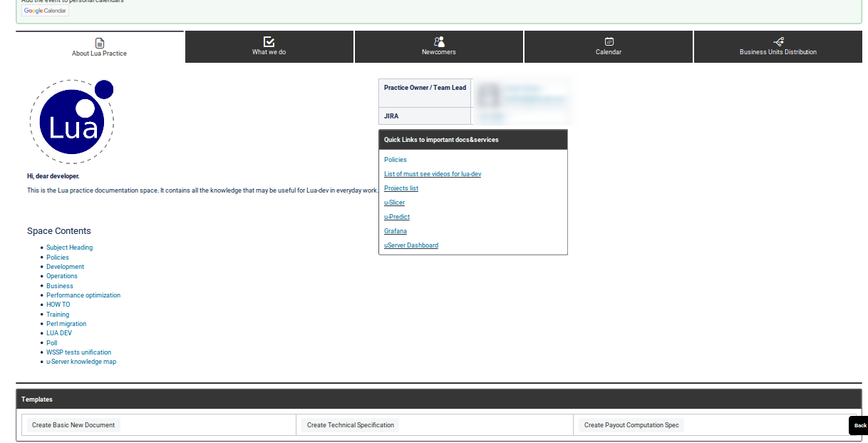Screen dimensions: 868x443
Task: Click Create Technical Specification button
Action: [x=351, y=425]
